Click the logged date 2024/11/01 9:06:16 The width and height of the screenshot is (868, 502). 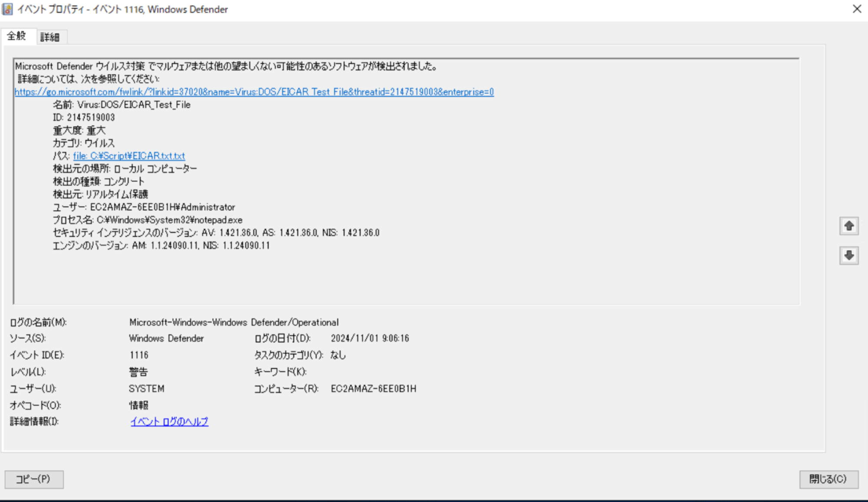pos(370,338)
